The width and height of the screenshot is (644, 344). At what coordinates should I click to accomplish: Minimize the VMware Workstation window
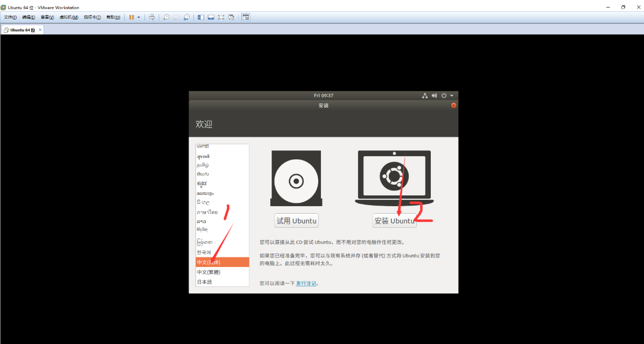tap(608, 8)
